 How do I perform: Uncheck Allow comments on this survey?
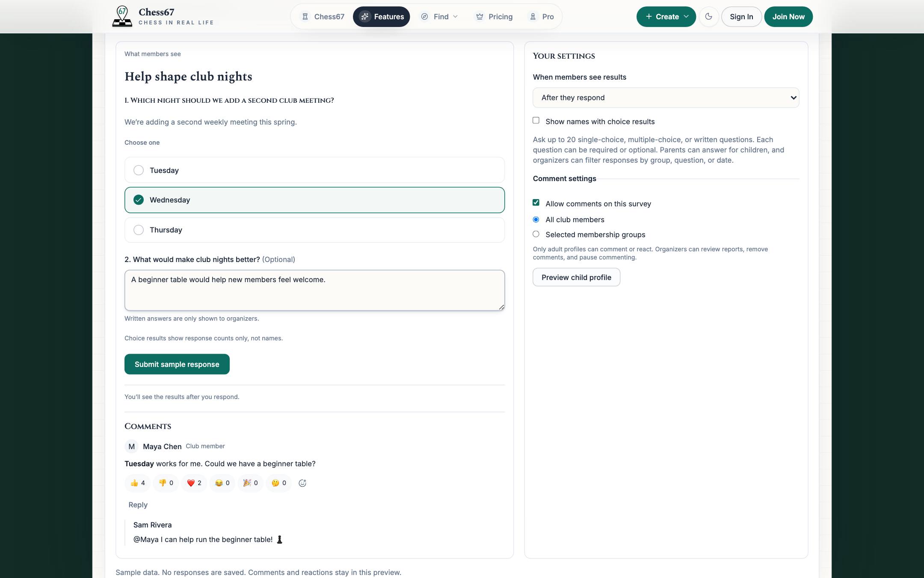pos(536,203)
